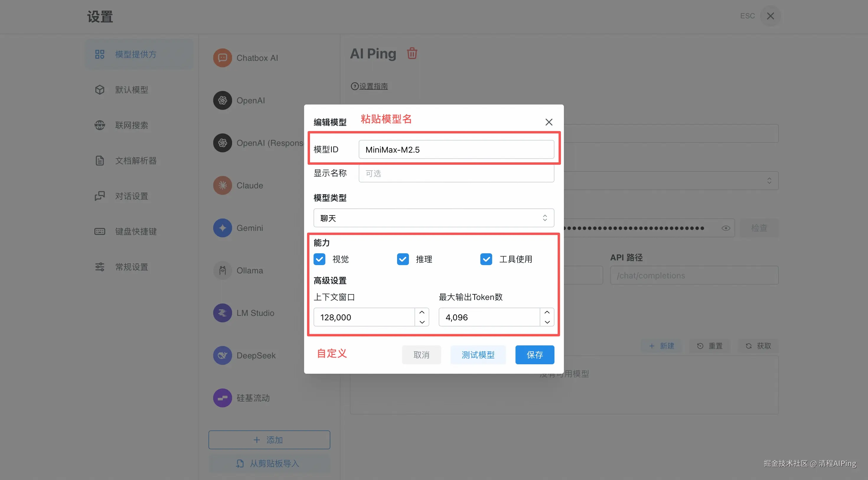Open the Claude provider entry

(249, 186)
